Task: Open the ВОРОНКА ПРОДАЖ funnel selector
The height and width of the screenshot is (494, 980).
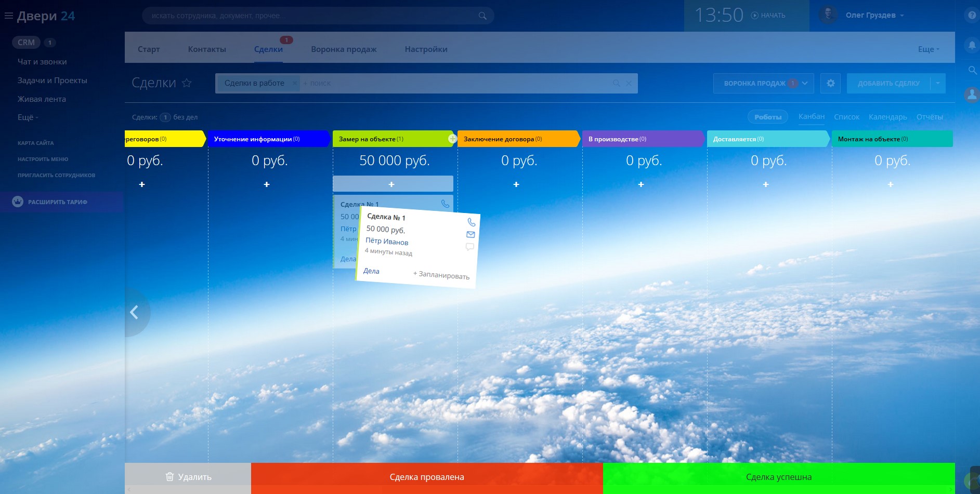Action: point(764,83)
